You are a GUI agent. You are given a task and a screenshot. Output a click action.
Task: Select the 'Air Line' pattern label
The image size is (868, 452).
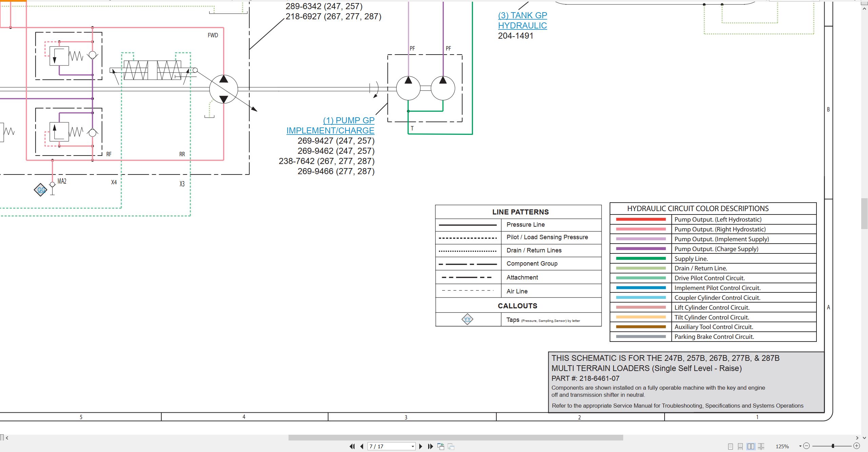pyautogui.click(x=517, y=291)
